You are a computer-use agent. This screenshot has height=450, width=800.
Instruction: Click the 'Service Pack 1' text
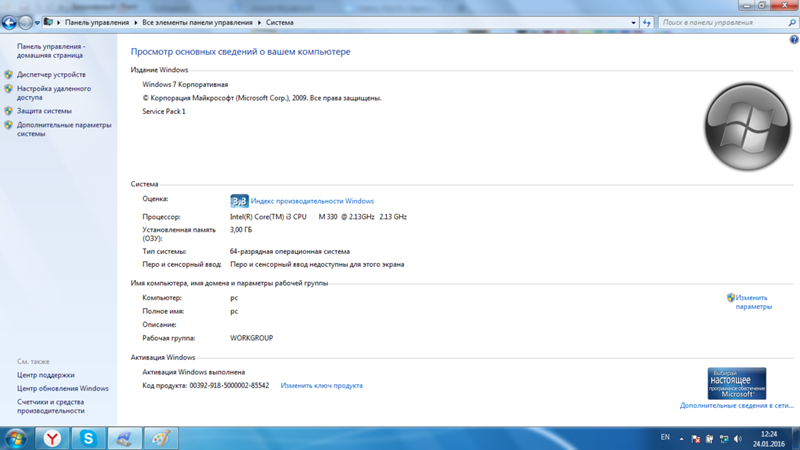click(164, 111)
